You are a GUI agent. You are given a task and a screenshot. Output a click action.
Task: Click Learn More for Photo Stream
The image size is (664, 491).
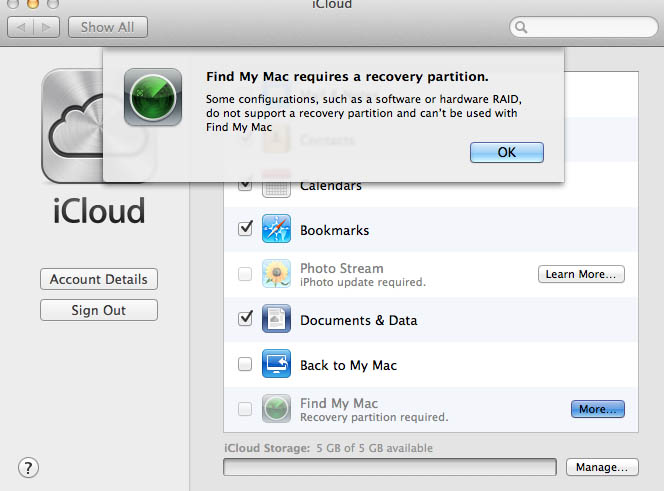pyautogui.click(x=581, y=274)
